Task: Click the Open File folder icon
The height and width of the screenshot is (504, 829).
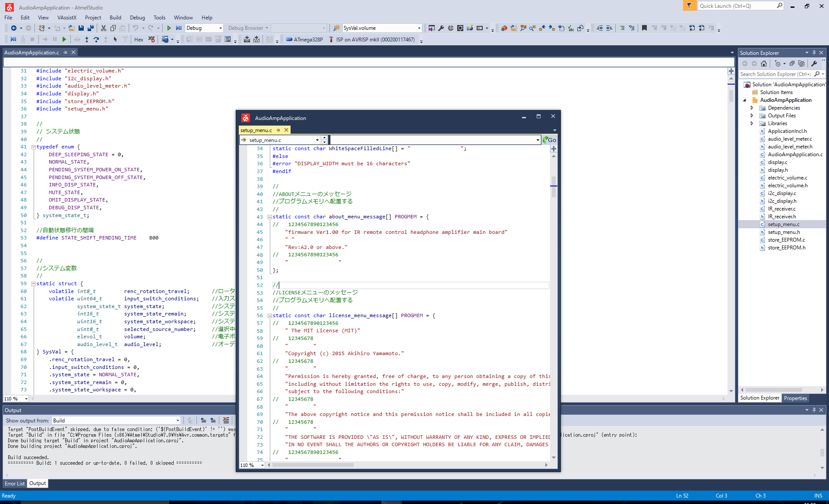Action: 72,28
